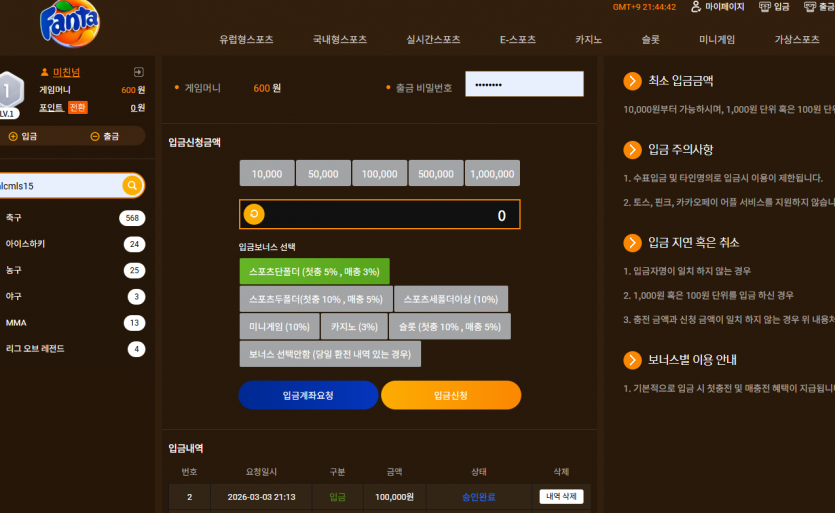The image size is (835, 513).
Task: Expand the 아이스하키 category
Action: point(72,244)
